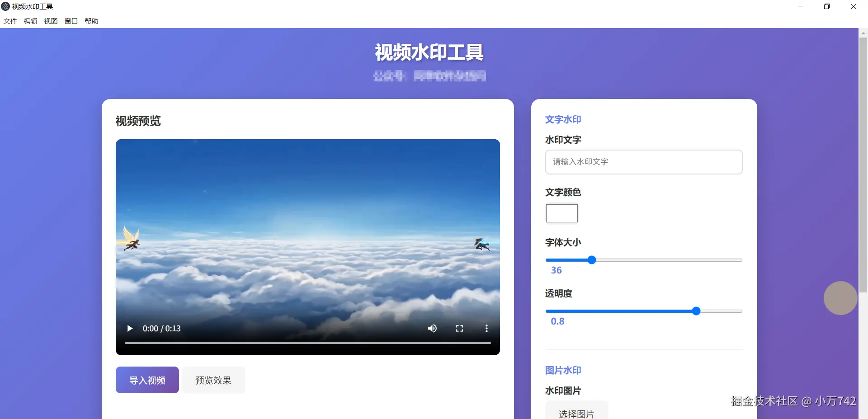Focus the 水印文字 input field
The height and width of the screenshot is (419, 868).
[x=644, y=162]
